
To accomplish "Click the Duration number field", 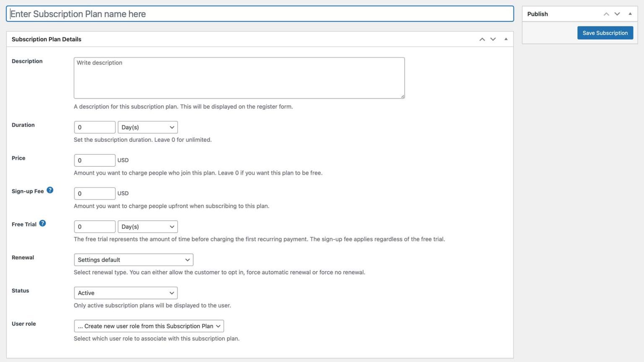I will (95, 127).
